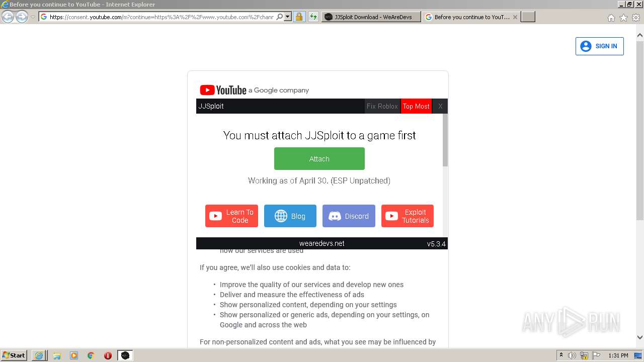
Task: Click the green Attach button
Action: point(319,158)
